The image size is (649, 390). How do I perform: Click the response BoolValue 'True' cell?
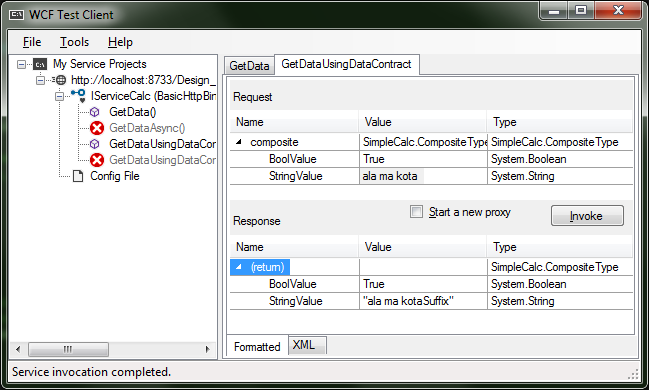click(x=423, y=284)
